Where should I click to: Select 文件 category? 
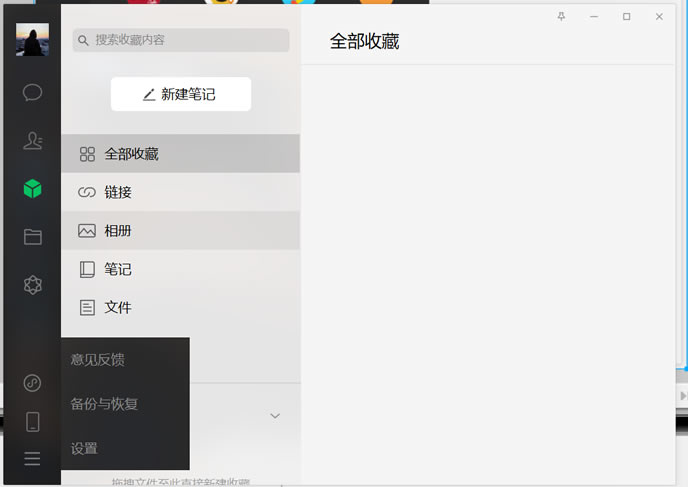pos(180,308)
